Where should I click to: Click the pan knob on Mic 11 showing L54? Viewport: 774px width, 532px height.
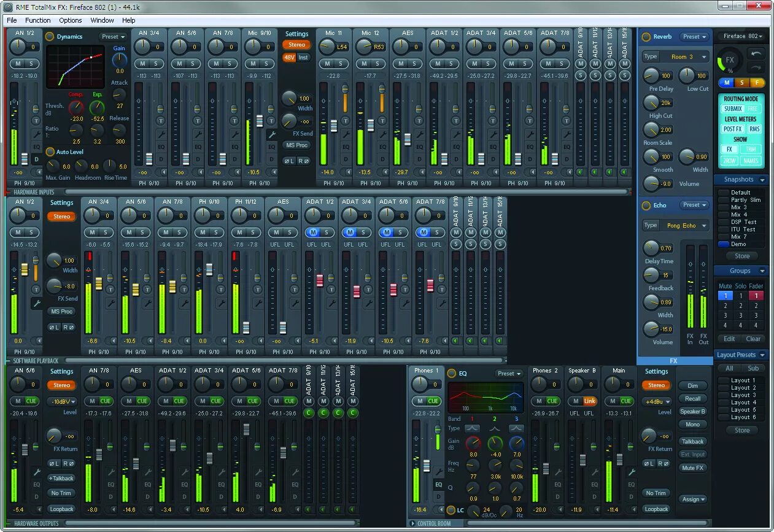[x=328, y=47]
